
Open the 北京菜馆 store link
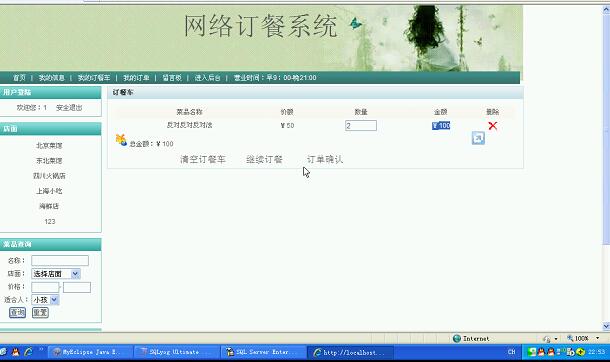(49, 145)
